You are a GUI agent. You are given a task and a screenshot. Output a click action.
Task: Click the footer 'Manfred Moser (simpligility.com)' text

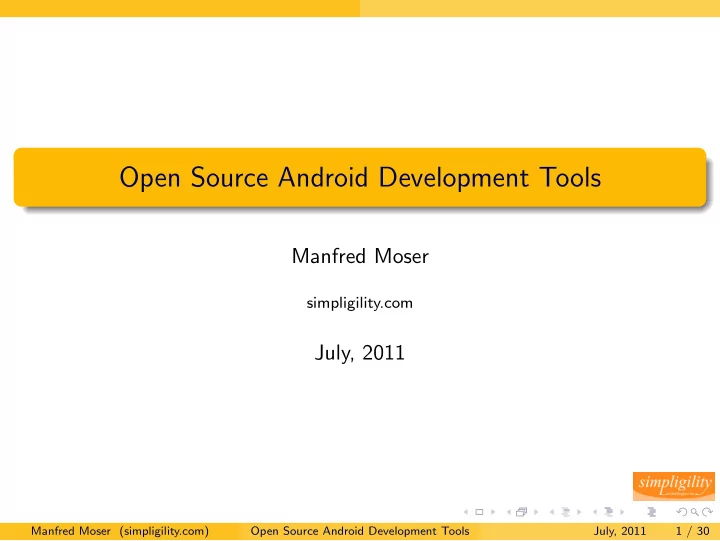(x=120, y=531)
